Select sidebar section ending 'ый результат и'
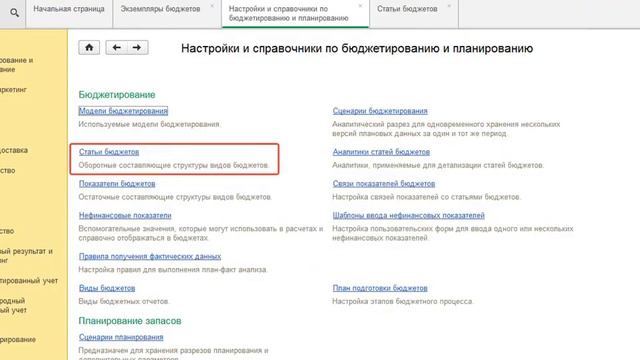640x360 pixels. click(x=27, y=256)
